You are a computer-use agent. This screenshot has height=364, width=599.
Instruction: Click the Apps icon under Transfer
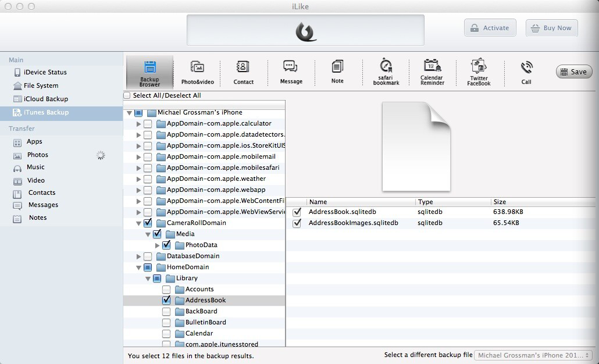click(x=17, y=143)
